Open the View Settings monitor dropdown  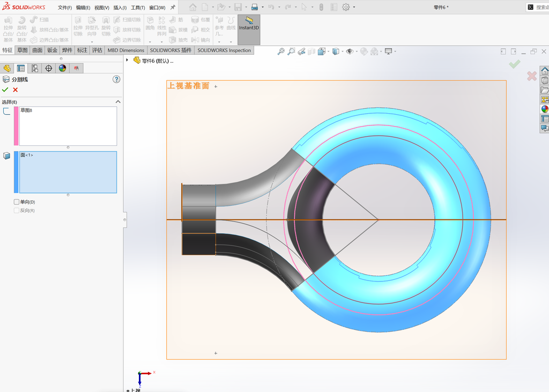point(395,51)
